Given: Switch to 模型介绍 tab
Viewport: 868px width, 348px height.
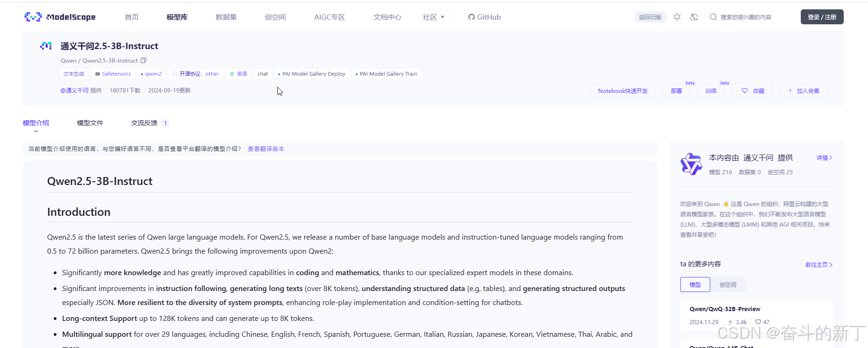Looking at the screenshot, I should [36, 123].
